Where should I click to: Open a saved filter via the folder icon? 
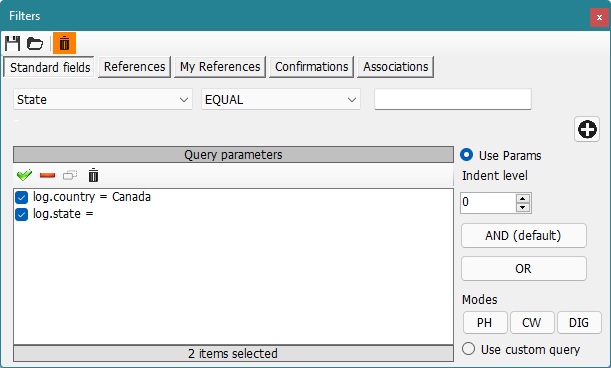[35, 43]
